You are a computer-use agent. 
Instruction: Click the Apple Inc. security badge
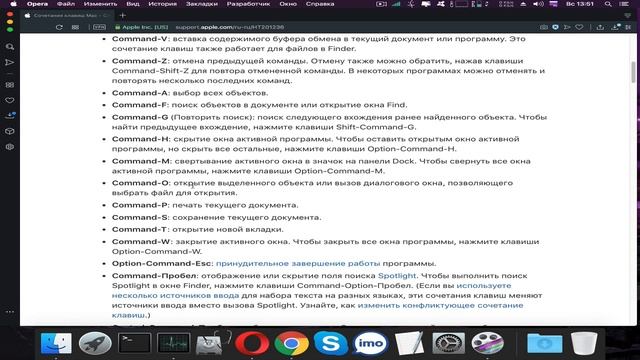pos(142,27)
